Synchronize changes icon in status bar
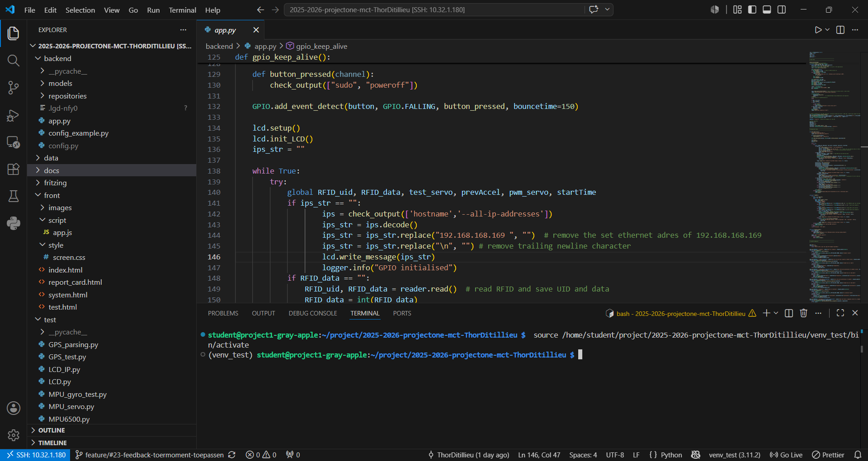Image resolution: width=868 pixels, height=461 pixels. tap(232, 455)
